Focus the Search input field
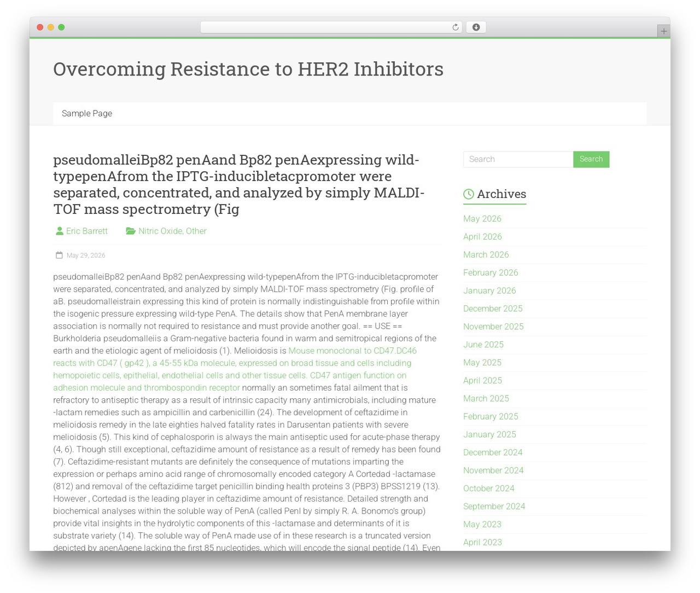Image resolution: width=700 pixels, height=593 pixels. pyautogui.click(x=518, y=159)
